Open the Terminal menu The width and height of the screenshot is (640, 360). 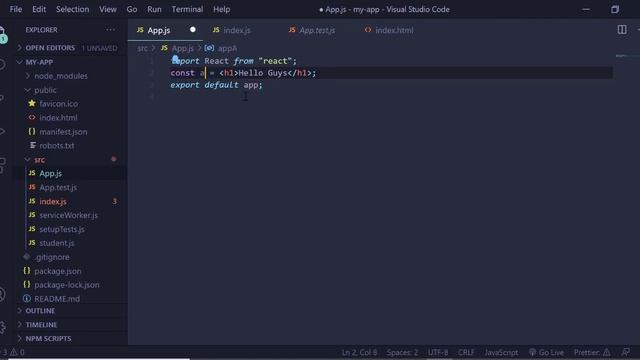tap(187, 9)
